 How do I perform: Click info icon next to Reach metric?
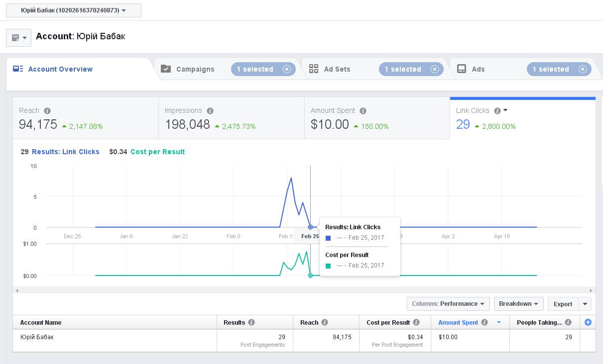pos(47,111)
